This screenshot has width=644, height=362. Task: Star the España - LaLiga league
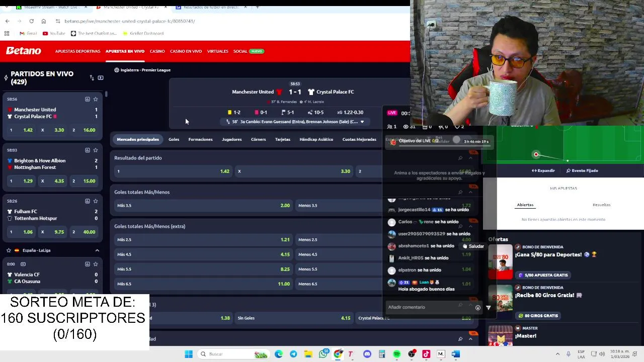point(9,250)
